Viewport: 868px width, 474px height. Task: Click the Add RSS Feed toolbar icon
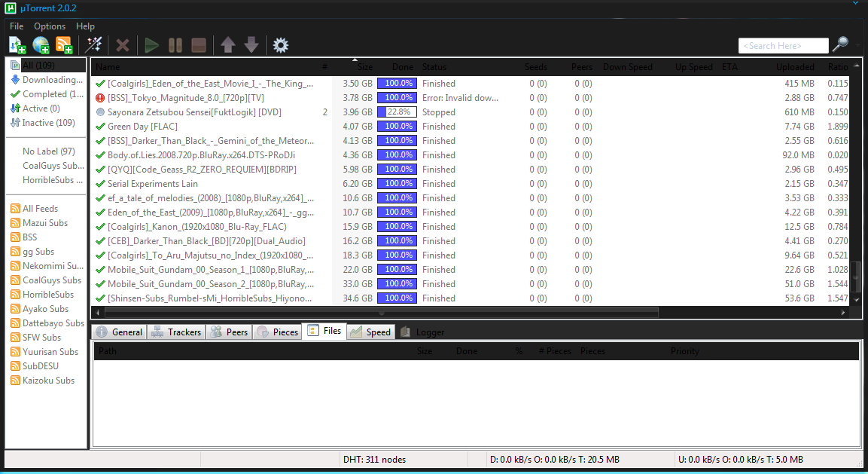point(64,45)
